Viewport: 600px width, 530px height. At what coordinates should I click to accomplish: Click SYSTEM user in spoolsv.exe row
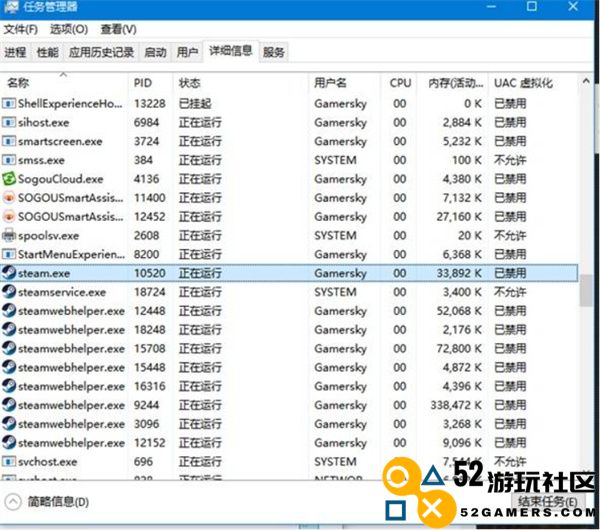[x=335, y=235]
